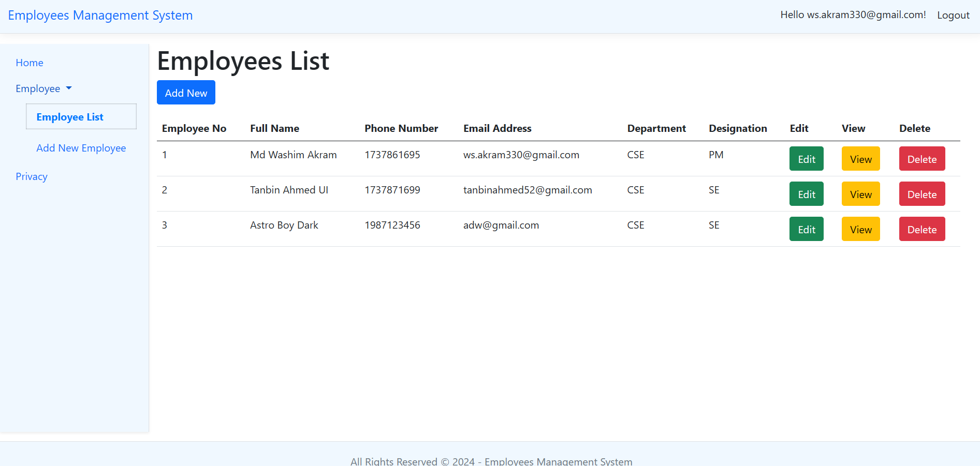Click Employees List page heading
The width and height of the screenshot is (980, 466).
click(x=243, y=61)
